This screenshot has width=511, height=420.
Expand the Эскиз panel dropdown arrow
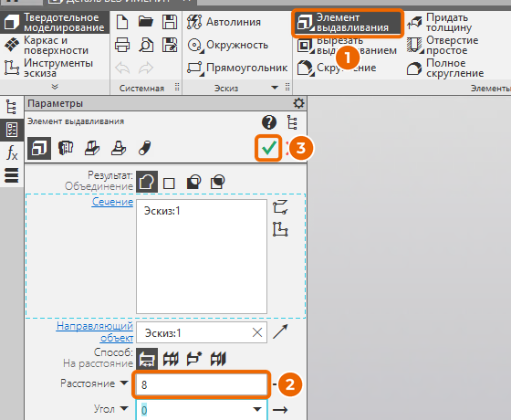[275, 88]
